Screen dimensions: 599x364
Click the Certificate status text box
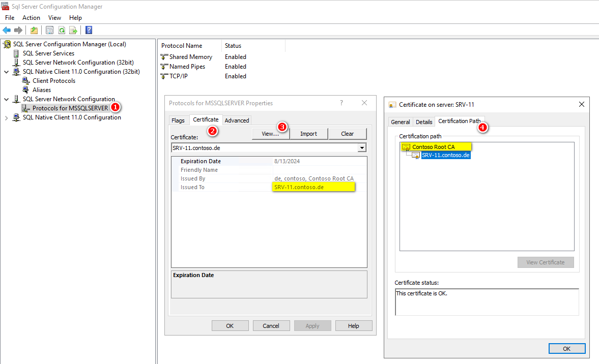pos(487,302)
